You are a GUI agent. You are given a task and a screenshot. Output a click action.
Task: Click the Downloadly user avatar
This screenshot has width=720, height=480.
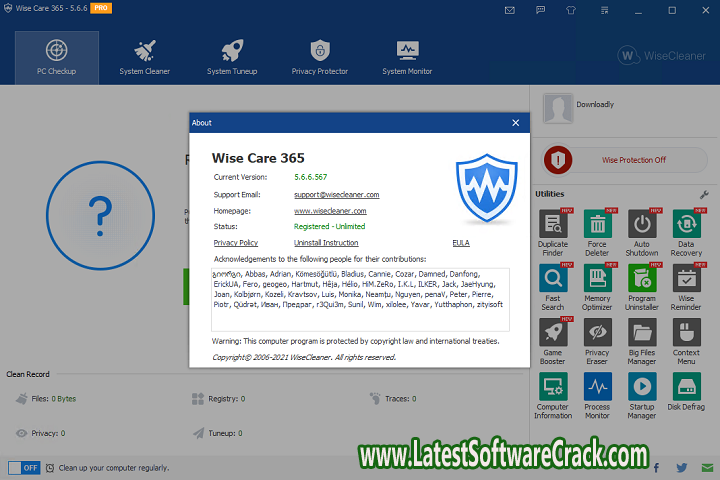click(558, 106)
